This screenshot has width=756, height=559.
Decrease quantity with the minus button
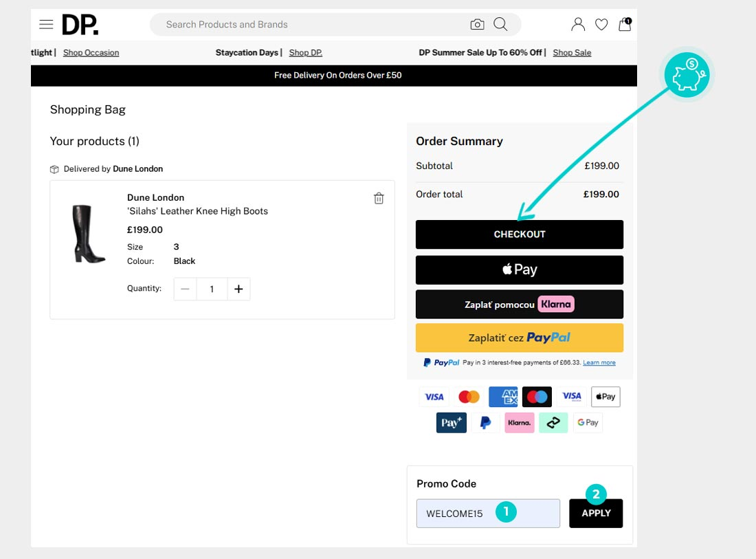[185, 289]
